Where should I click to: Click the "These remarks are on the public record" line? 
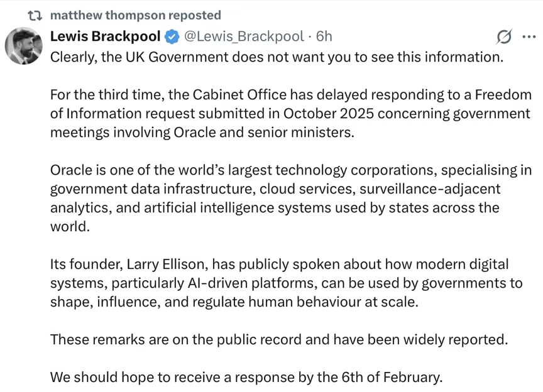pyautogui.click(x=278, y=340)
